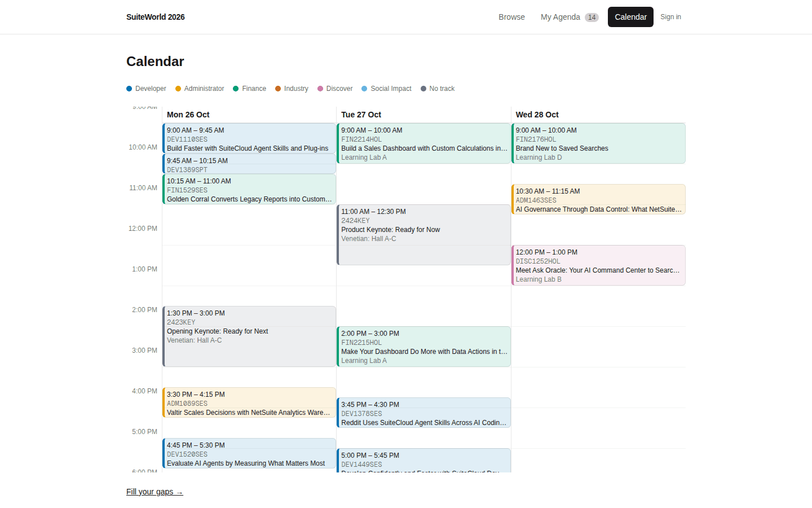
Task: Open Meet Ask Oracle session
Action: (x=598, y=265)
